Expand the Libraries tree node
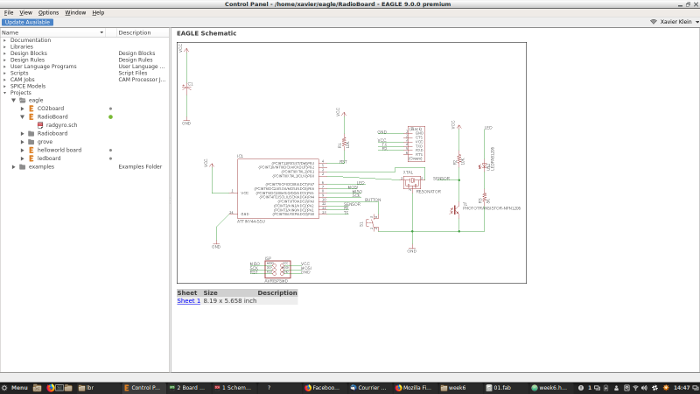 [5, 47]
